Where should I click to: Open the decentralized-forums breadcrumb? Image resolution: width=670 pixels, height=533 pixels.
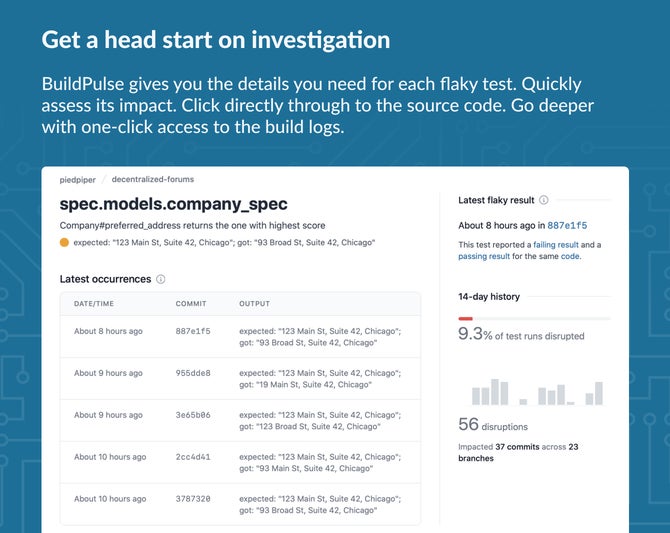[153, 179]
